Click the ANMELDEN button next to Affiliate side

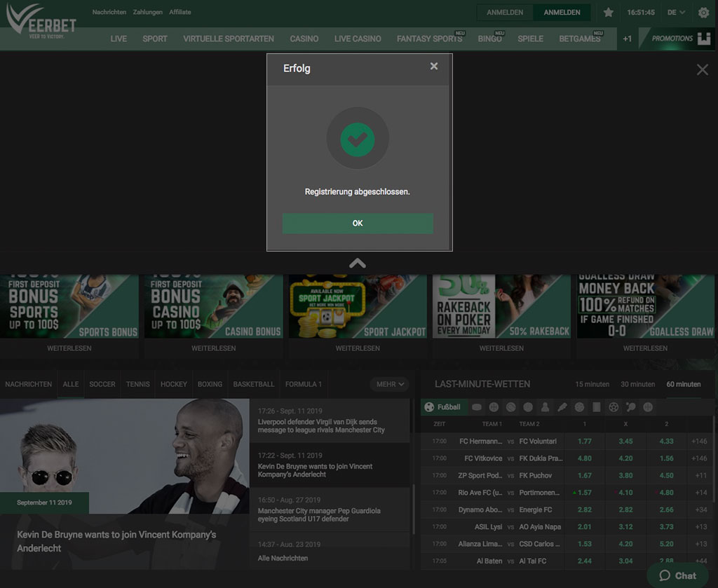[505, 13]
